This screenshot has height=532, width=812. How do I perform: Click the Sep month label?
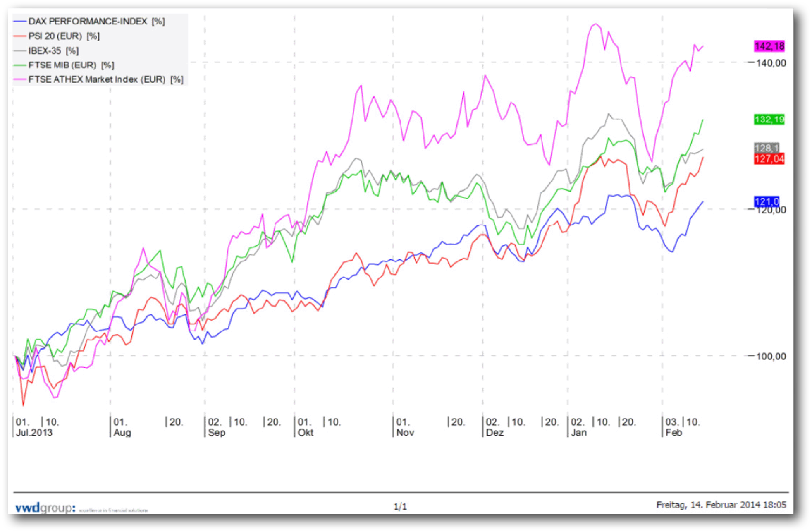point(217,432)
